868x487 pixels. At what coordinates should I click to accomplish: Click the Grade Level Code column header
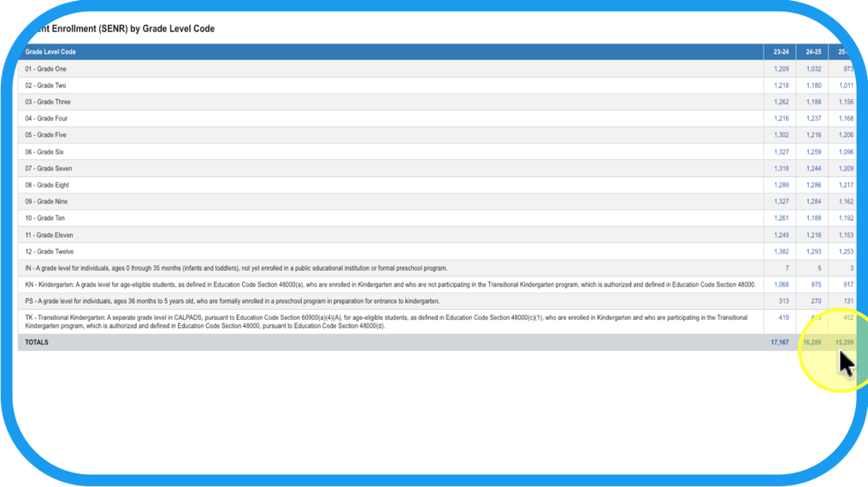click(x=50, y=52)
